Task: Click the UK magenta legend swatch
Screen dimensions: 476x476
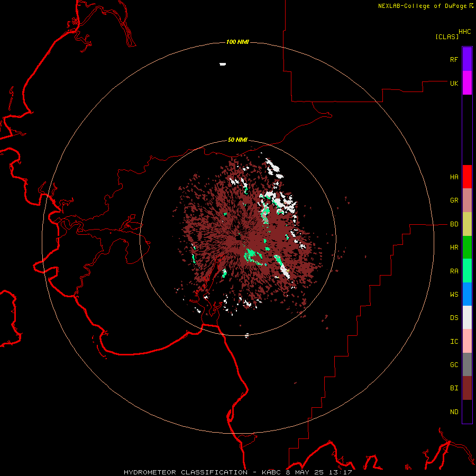Action: pyautogui.click(x=467, y=83)
